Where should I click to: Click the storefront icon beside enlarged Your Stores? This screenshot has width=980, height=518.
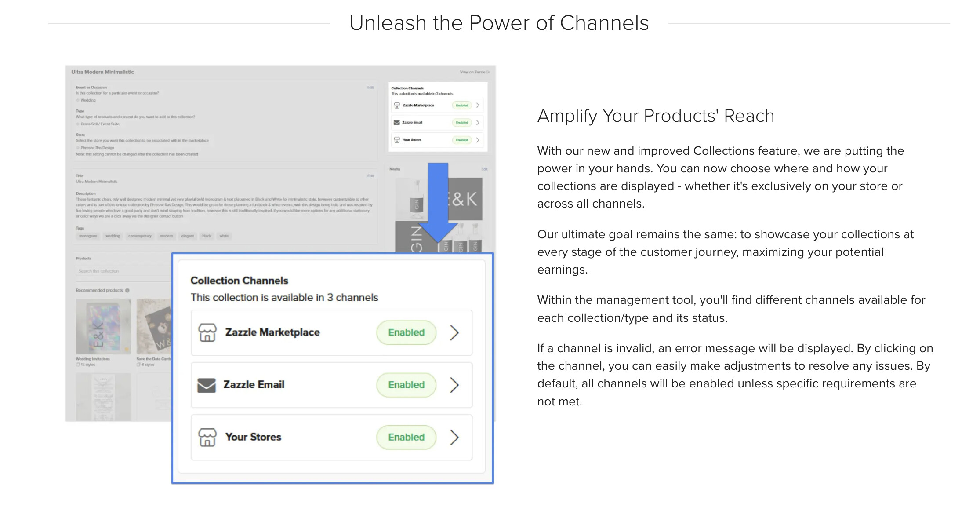pyautogui.click(x=207, y=437)
